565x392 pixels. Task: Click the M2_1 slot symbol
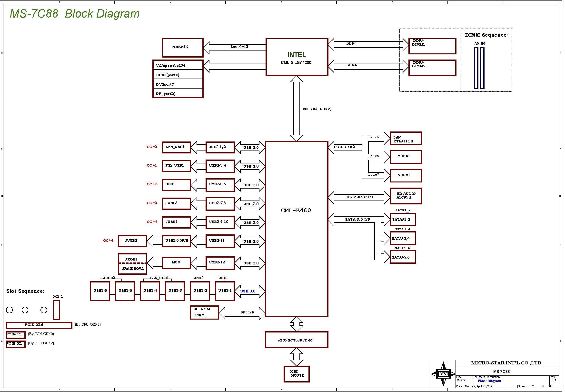[x=56, y=310]
